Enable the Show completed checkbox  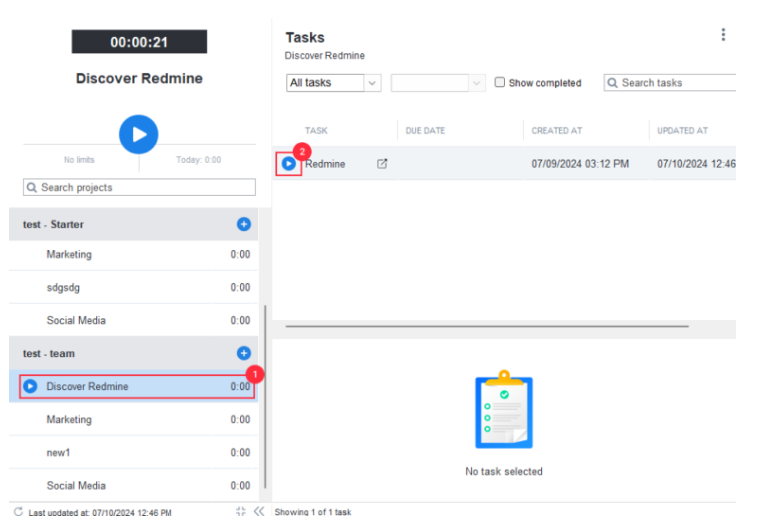[x=500, y=83]
